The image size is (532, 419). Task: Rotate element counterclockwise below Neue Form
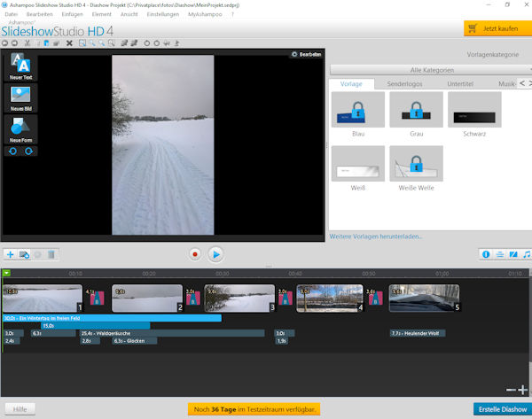coord(13,151)
